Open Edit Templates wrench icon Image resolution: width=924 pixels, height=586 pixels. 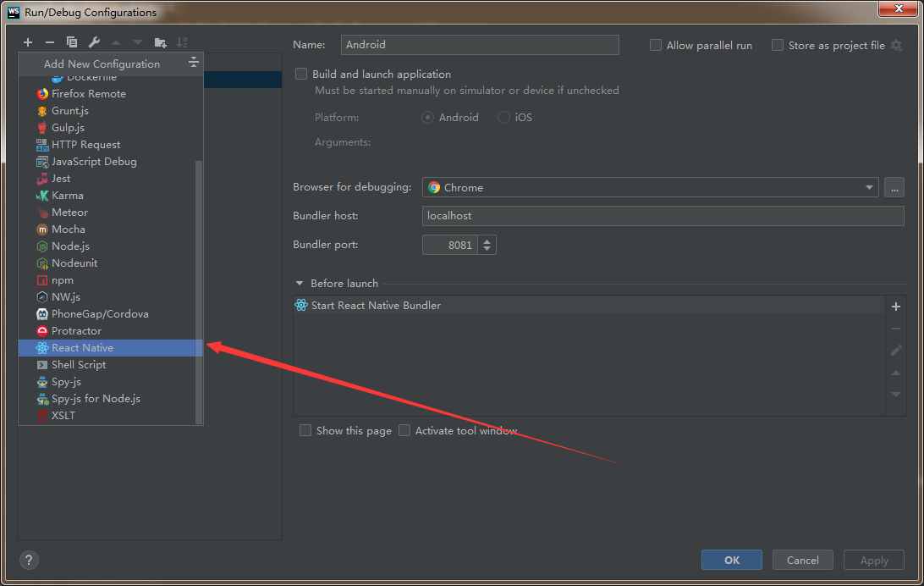pos(94,41)
